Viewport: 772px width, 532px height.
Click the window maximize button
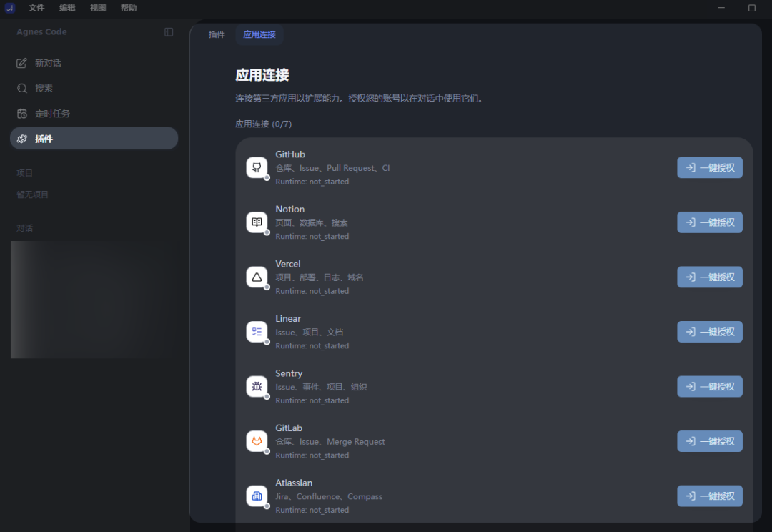(752, 8)
